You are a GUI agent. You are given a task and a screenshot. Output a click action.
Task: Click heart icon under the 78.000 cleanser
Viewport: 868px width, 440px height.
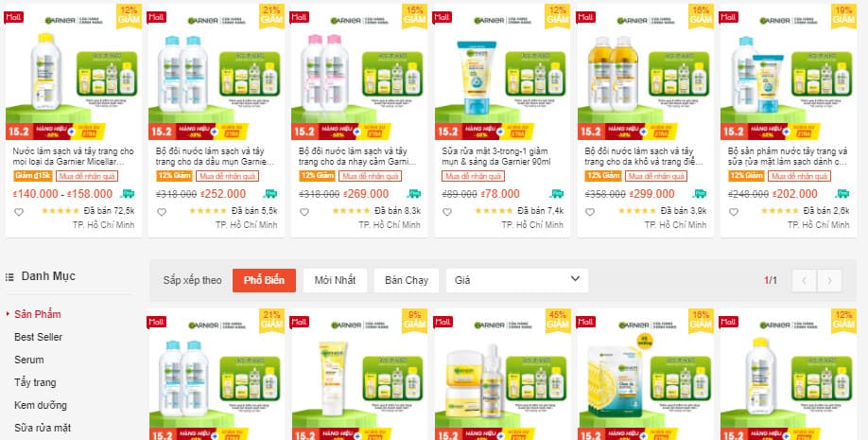(447, 212)
